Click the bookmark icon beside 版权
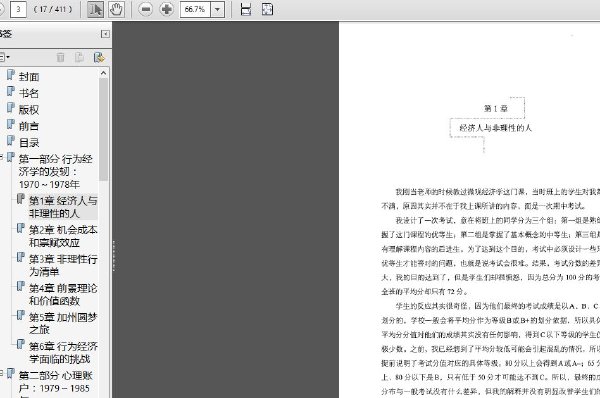 tap(11, 108)
